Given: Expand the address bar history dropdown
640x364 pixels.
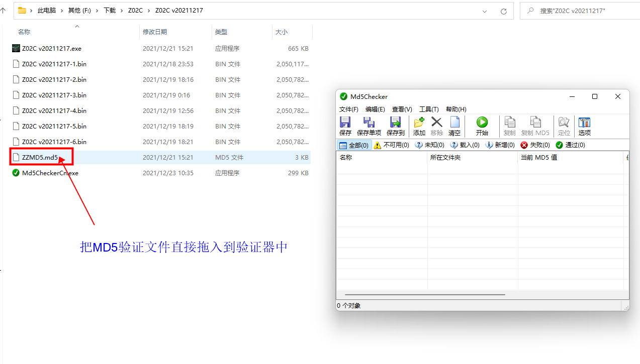Looking at the screenshot, I should pyautogui.click(x=485, y=11).
